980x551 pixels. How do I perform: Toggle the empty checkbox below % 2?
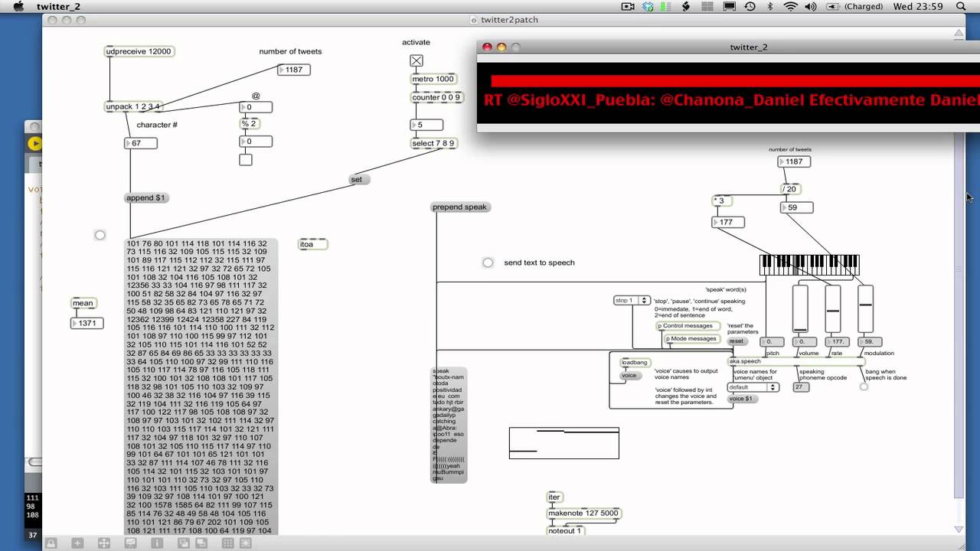pos(245,160)
